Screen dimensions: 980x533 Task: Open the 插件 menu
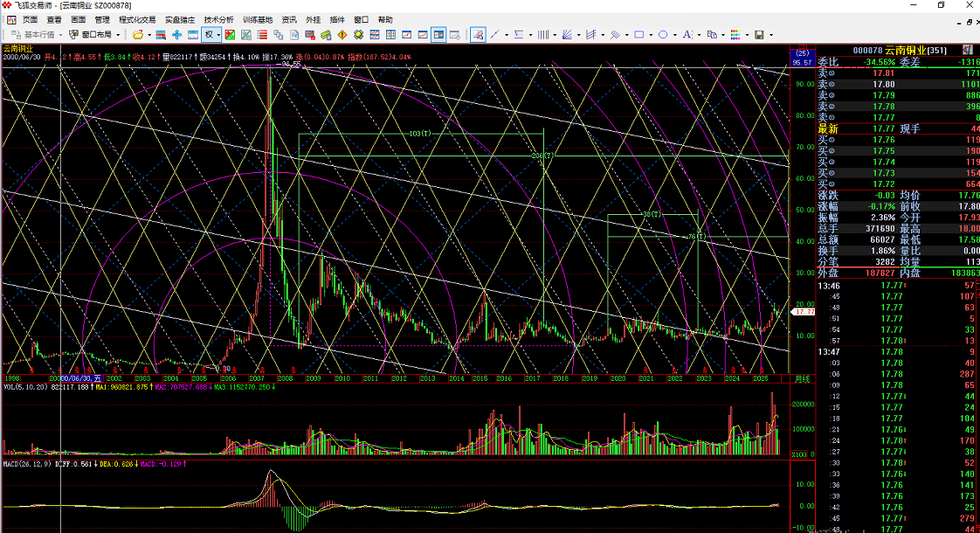(x=337, y=20)
